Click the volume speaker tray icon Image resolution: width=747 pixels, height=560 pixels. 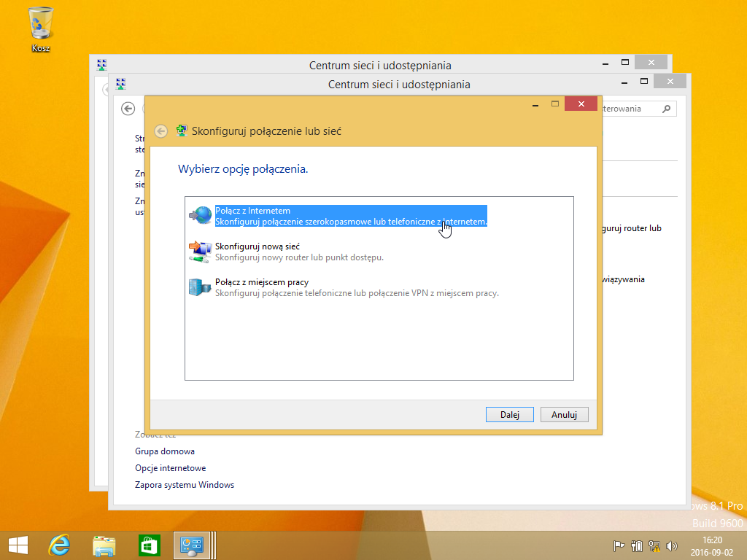point(672,545)
